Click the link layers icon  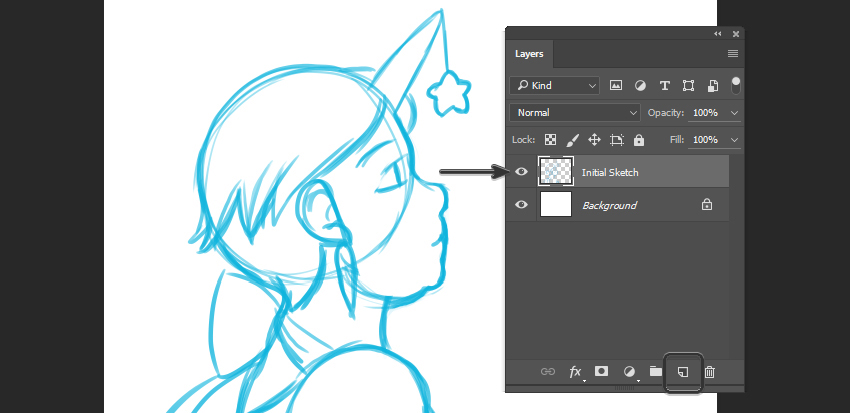tap(548, 372)
